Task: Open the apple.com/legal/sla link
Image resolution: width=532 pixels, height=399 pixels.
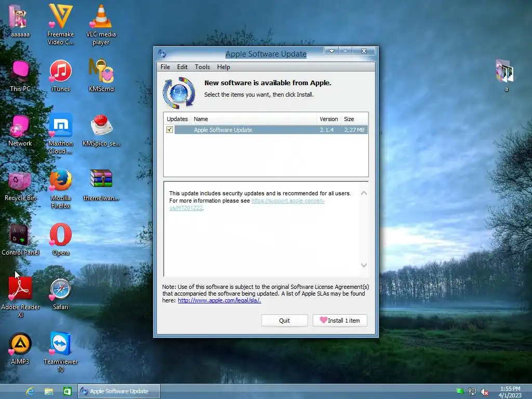Action: (x=219, y=300)
